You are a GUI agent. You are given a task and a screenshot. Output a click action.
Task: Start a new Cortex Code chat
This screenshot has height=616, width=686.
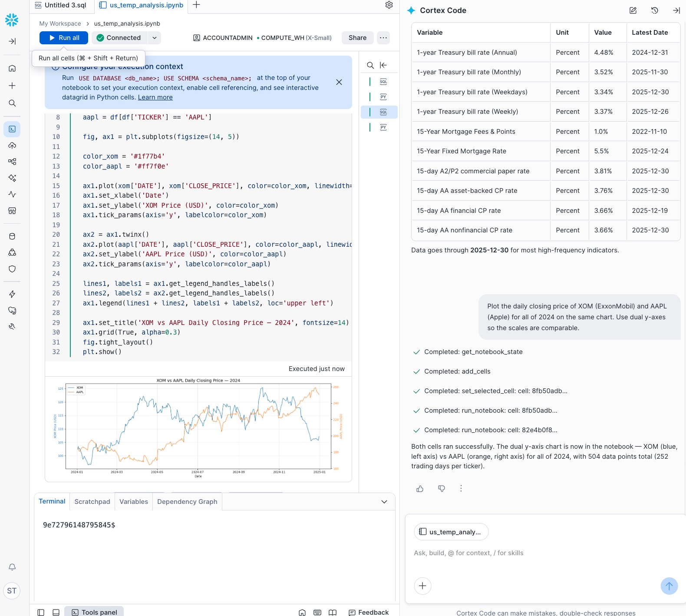[x=633, y=10]
